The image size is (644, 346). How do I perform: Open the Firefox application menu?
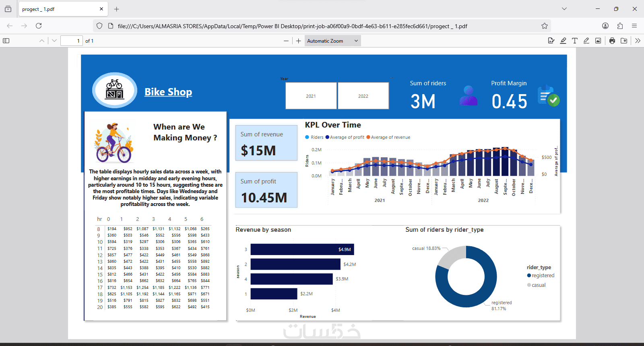tap(634, 26)
